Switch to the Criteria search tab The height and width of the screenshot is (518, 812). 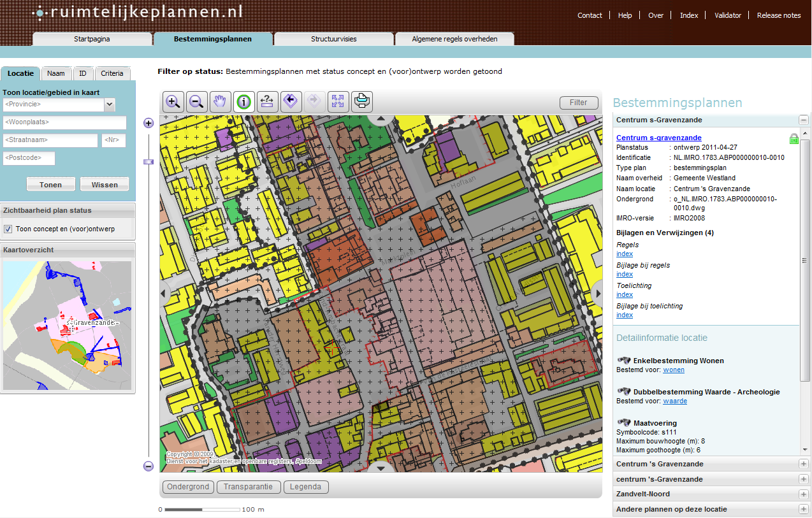pyautogui.click(x=112, y=73)
